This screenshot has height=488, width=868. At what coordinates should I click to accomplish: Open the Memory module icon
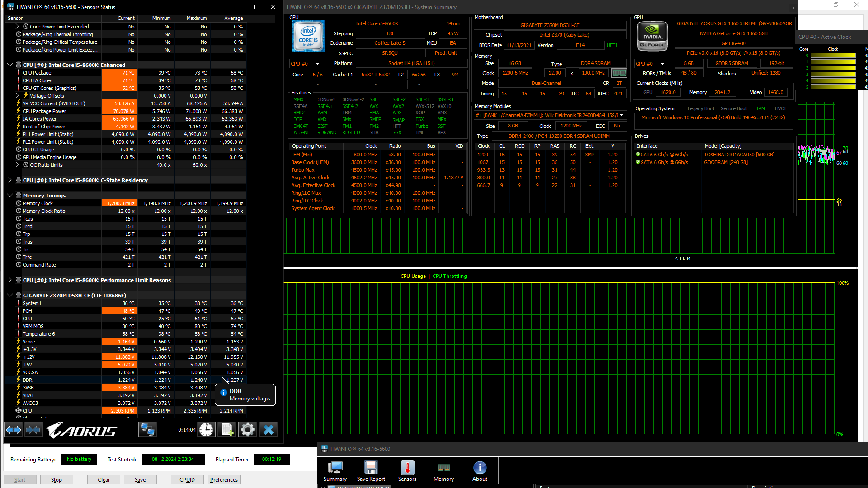point(443,471)
